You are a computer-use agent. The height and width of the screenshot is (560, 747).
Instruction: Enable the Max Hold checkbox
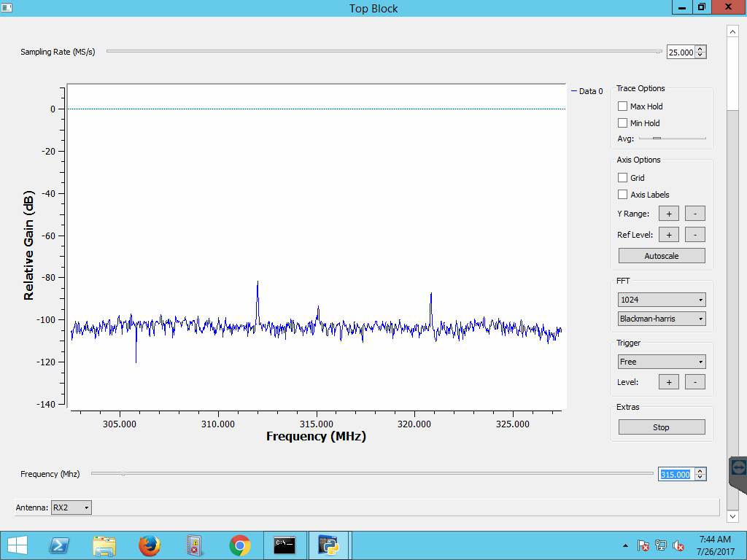pos(623,106)
